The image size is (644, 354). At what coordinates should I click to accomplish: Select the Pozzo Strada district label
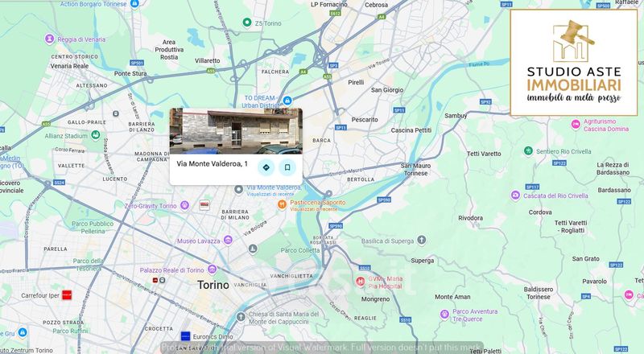point(64,323)
